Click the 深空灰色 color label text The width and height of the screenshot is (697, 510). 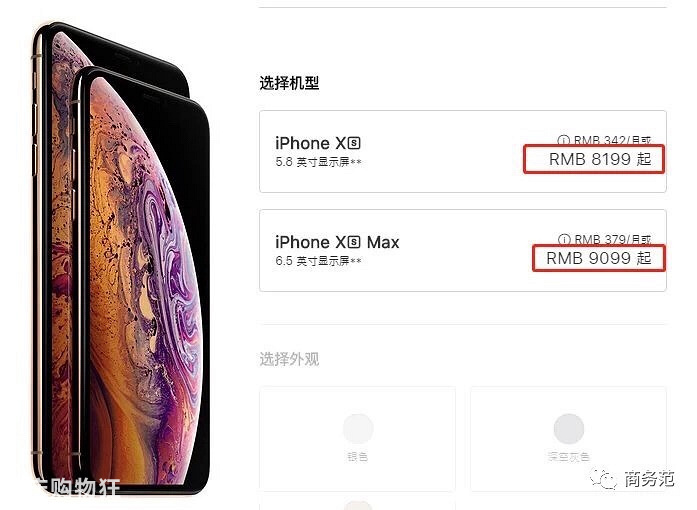tap(569, 456)
